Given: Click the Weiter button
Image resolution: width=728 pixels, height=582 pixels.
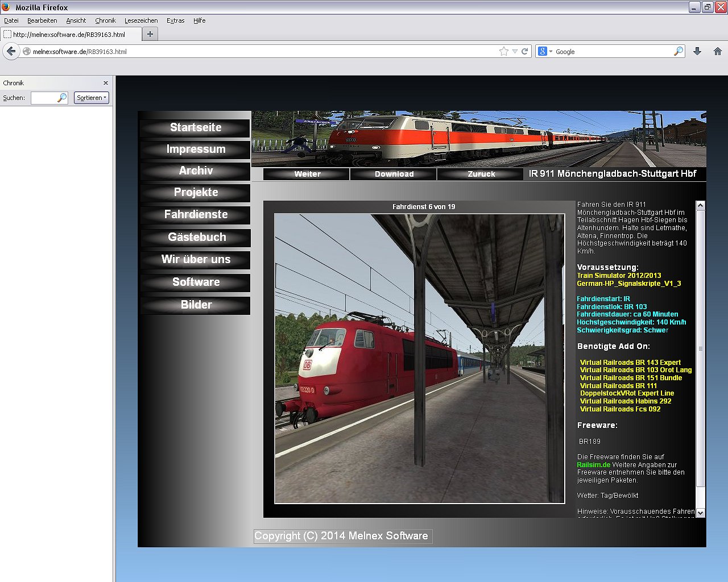Looking at the screenshot, I should (307, 174).
